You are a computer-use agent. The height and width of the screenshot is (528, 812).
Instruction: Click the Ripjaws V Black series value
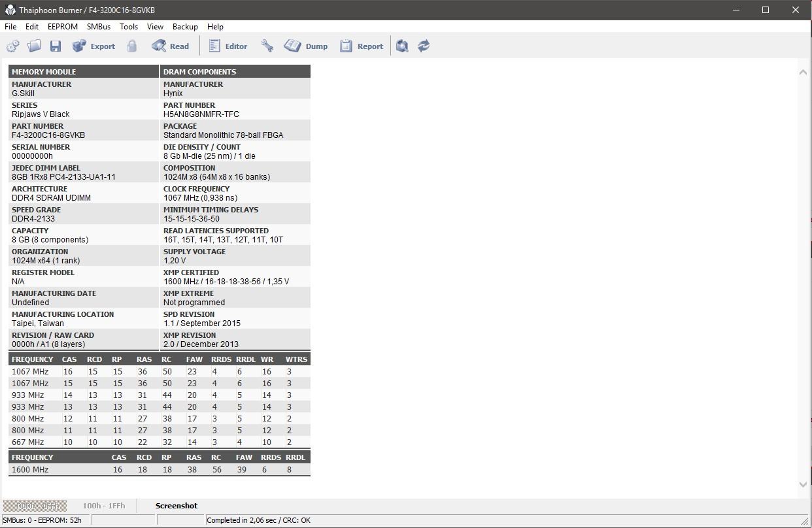[41, 114]
